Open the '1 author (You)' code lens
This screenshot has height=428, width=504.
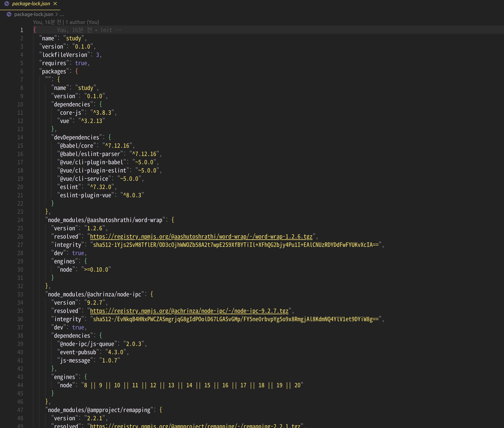point(82,22)
